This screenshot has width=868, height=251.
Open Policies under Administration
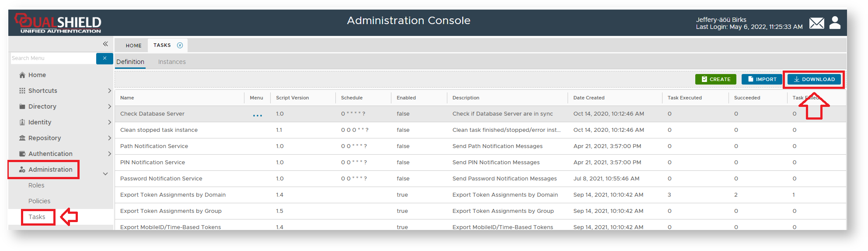[39, 201]
